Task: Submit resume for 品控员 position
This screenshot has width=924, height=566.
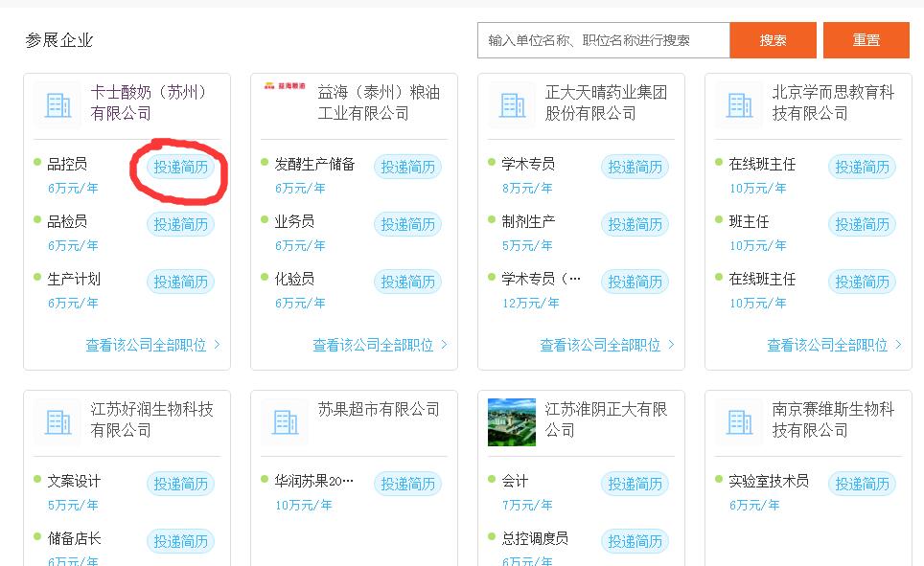Action: point(180,167)
